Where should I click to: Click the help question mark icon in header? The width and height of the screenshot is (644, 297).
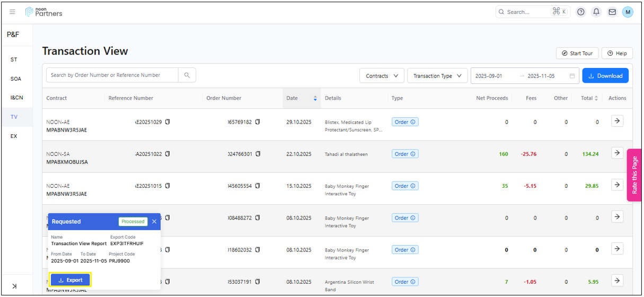[581, 12]
